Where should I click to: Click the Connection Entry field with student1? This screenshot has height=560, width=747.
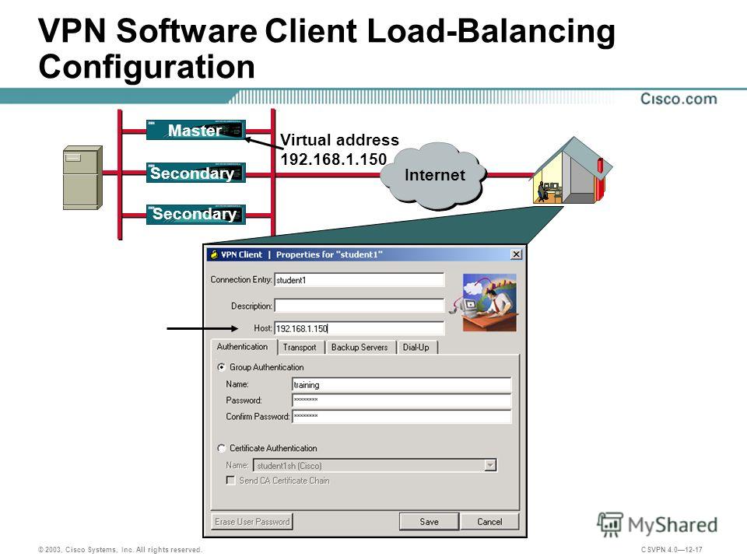[x=359, y=280]
